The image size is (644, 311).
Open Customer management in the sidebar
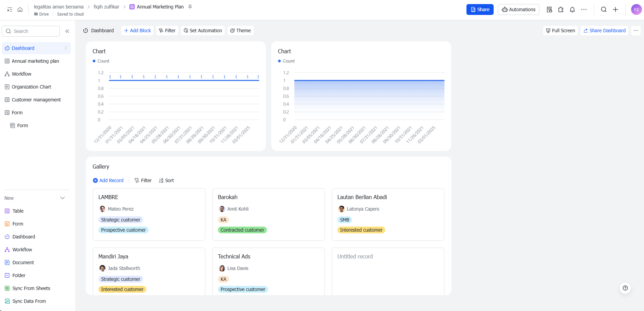click(x=36, y=100)
